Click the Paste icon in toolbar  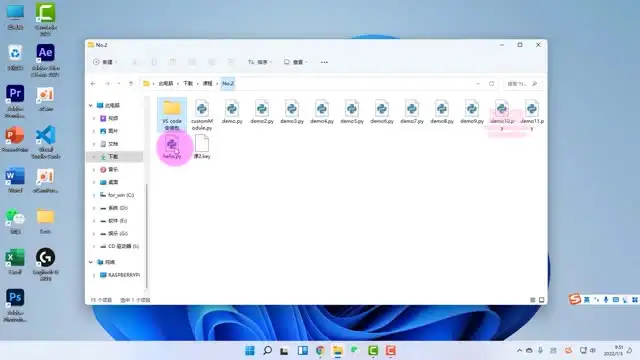tap(172, 62)
